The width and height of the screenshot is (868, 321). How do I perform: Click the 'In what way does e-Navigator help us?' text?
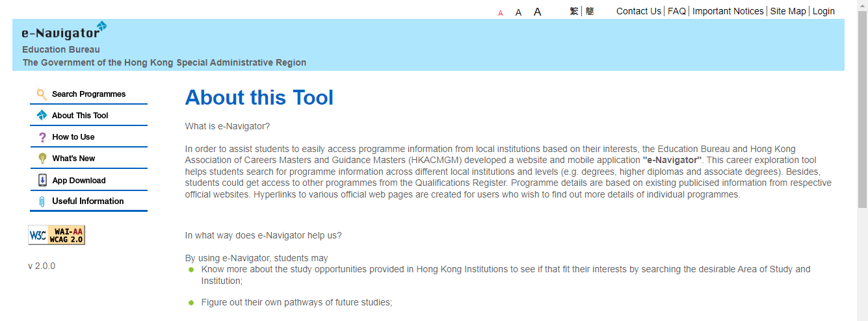coord(263,235)
